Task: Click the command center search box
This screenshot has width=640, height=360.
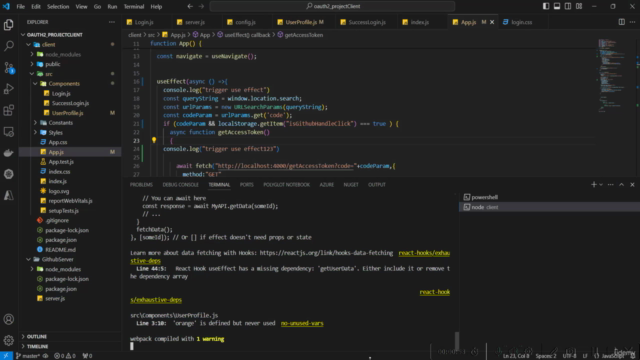Action: 332,6
